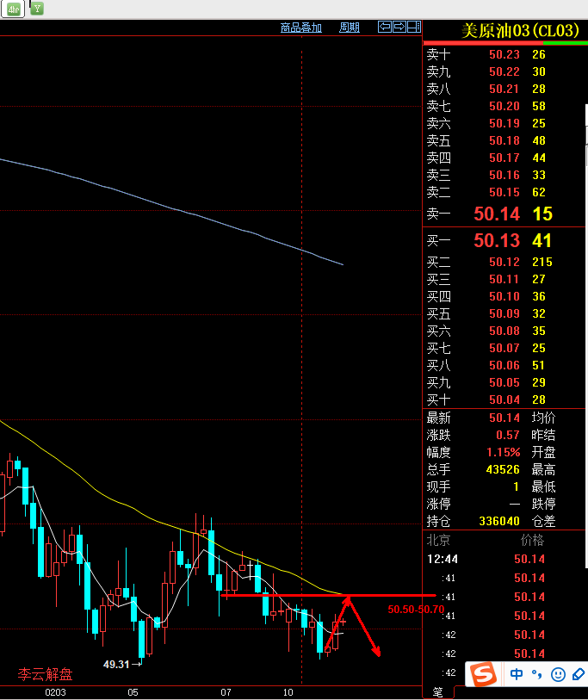Click the left arrow chart navigation icon

click(385, 28)
